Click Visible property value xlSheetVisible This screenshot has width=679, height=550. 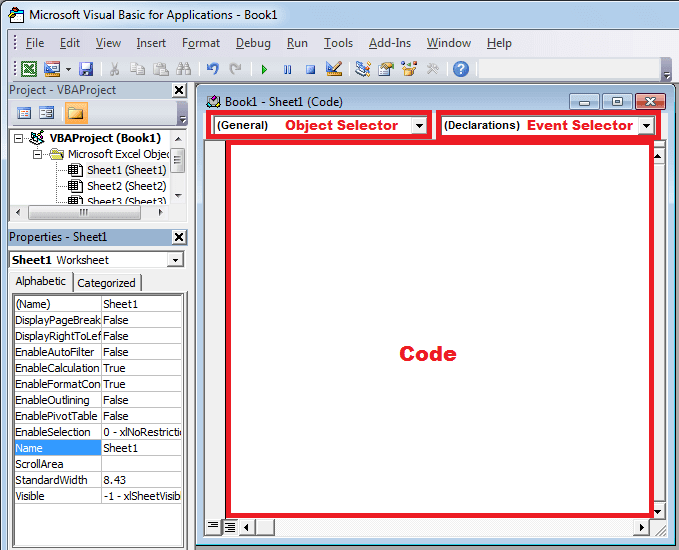[142, 496]
